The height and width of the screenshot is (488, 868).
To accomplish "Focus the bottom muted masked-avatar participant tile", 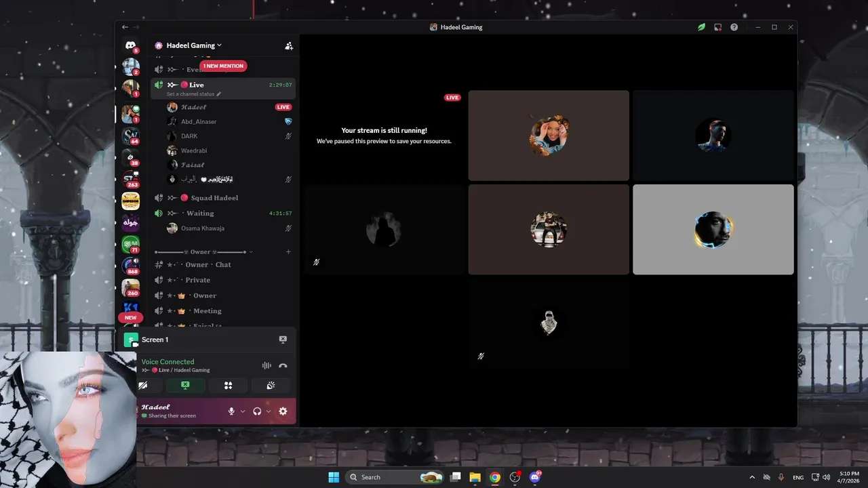I will [x=548, y=323].
